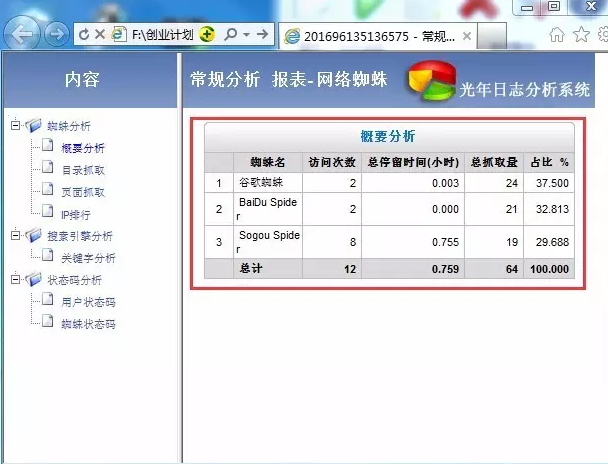608x464 pixels.
Task: Click the page icon beside 用户状态码
Action: pos(48,299)
